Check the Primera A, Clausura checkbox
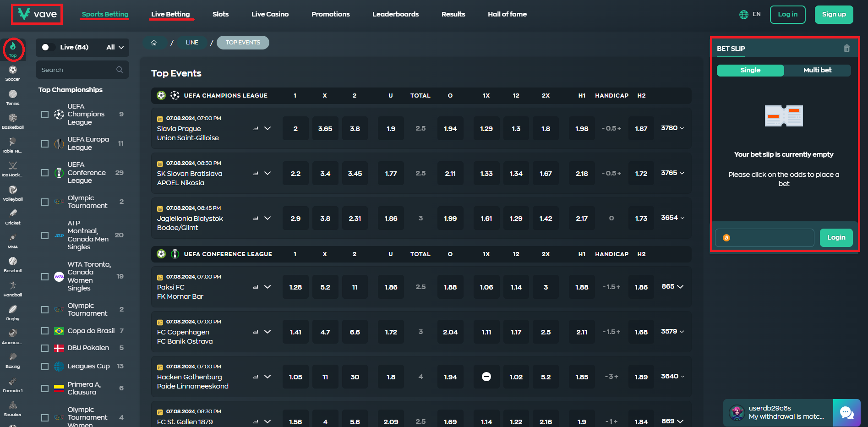Screen dimensions: 868x427 point(45,389)
